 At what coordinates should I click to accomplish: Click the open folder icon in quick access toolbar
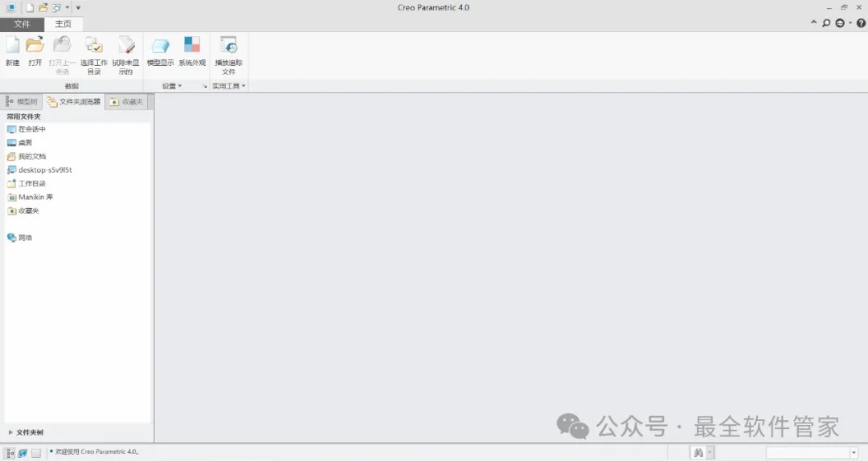tap(43, 8)
